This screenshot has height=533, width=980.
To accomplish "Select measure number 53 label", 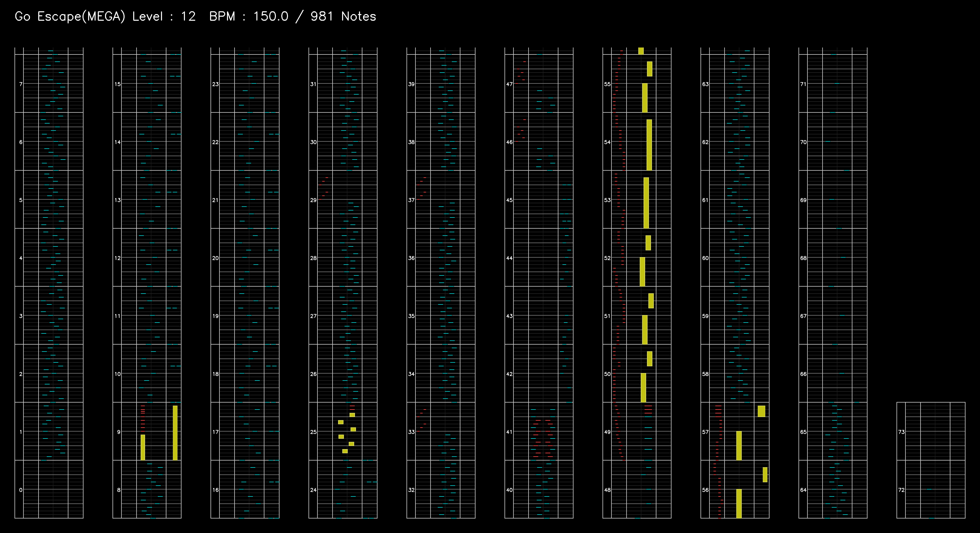I will [607, 200].
